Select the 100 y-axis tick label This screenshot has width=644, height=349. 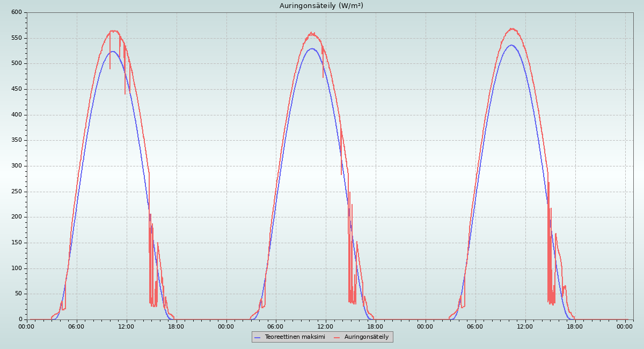click(17, 268)
